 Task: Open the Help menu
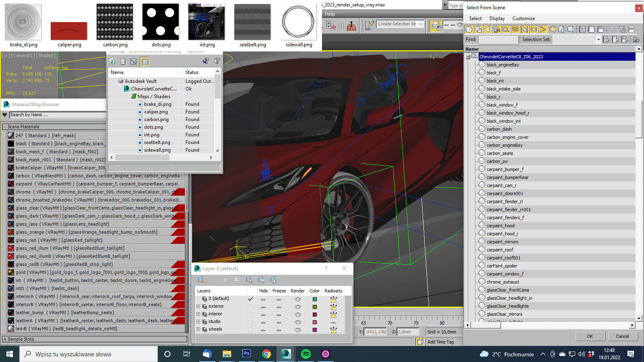pyautogui.click(x=330, y=14)
